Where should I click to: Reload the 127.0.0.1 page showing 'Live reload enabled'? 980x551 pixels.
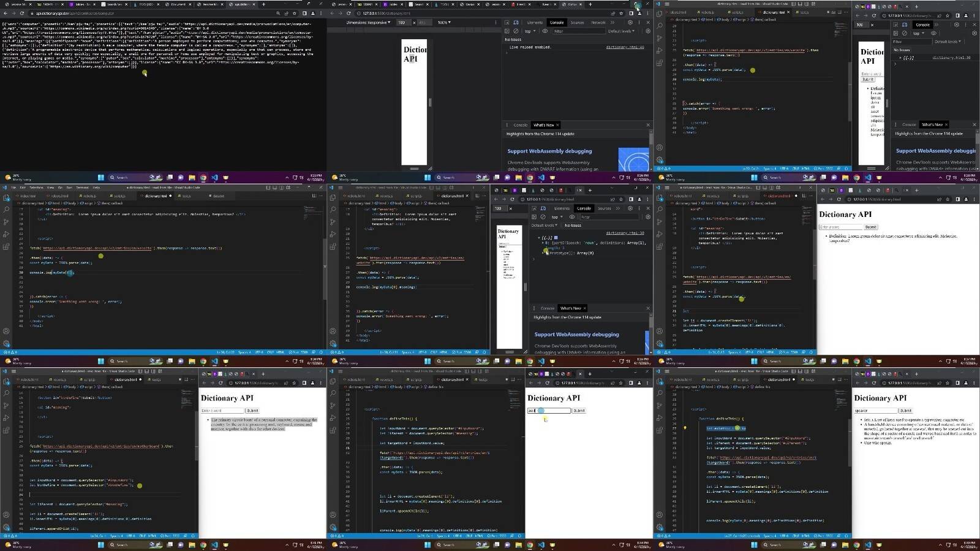(x=349, y=13)
